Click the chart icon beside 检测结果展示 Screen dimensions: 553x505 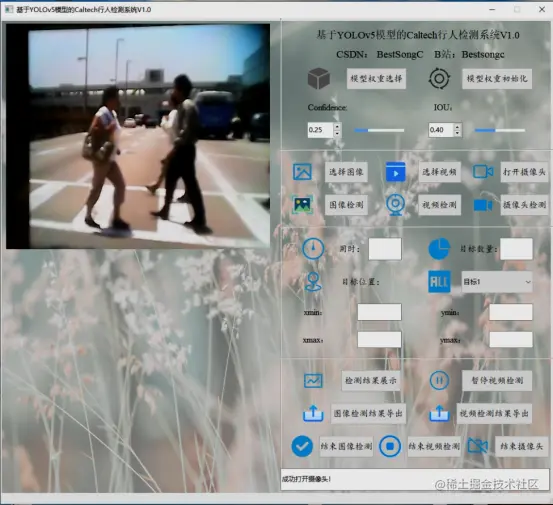[313, 381]
